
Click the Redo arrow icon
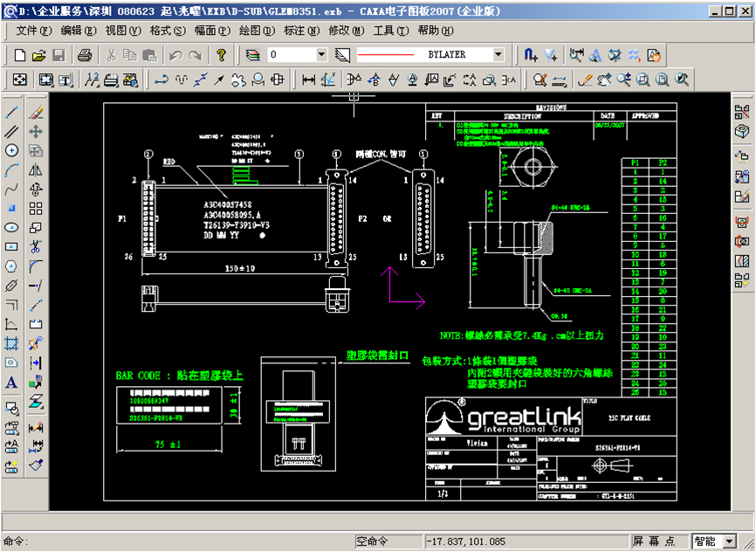tap(195, 56)
